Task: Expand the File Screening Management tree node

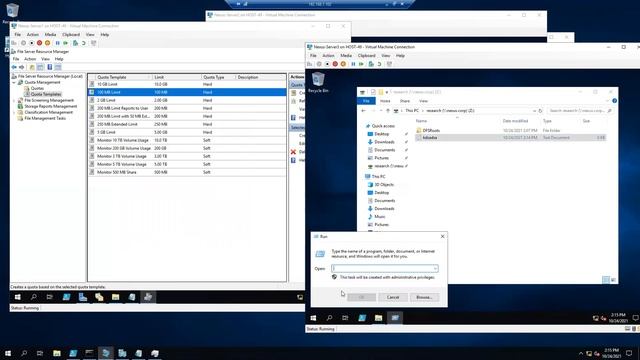Action: point(14,100)
